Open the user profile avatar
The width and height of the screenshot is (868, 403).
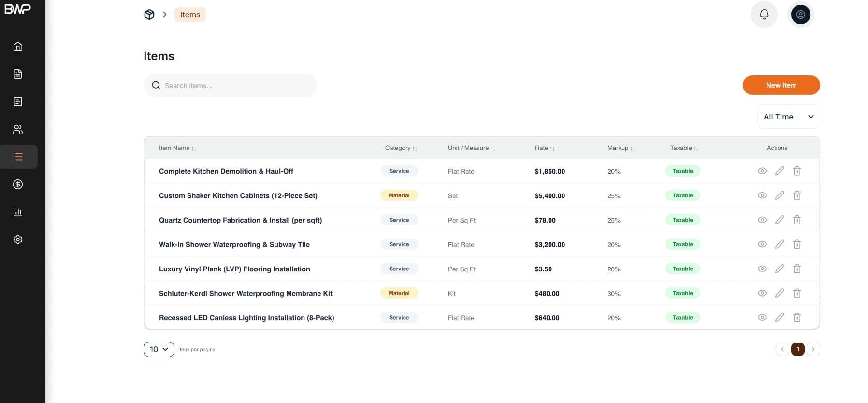[801, 15]
